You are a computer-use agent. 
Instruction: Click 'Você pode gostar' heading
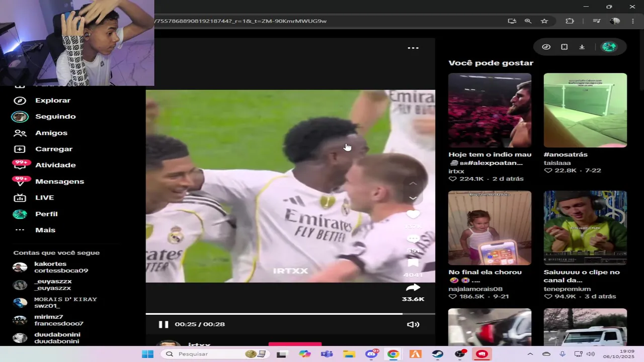pos(491,63)
